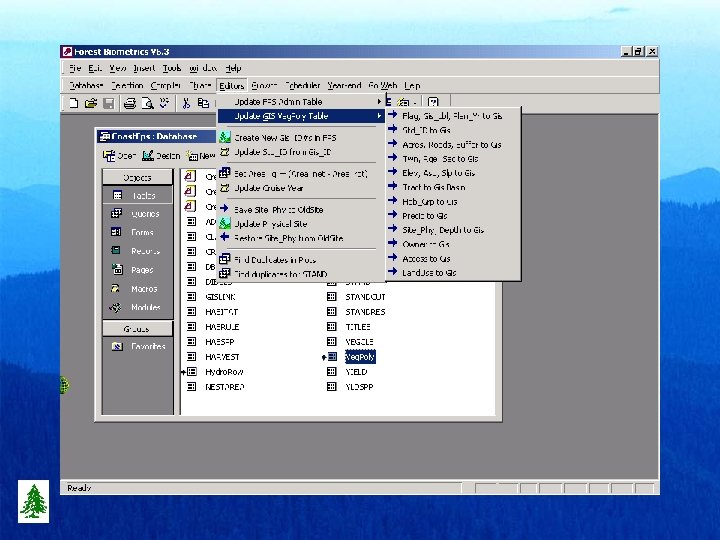Click the New document toolbar icon
The image size is (720, 540).
click(74, 102)
